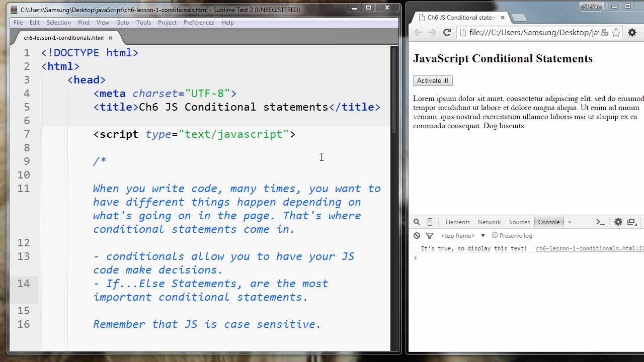Switch to the Network tab in DevTools

click(489, 222)
